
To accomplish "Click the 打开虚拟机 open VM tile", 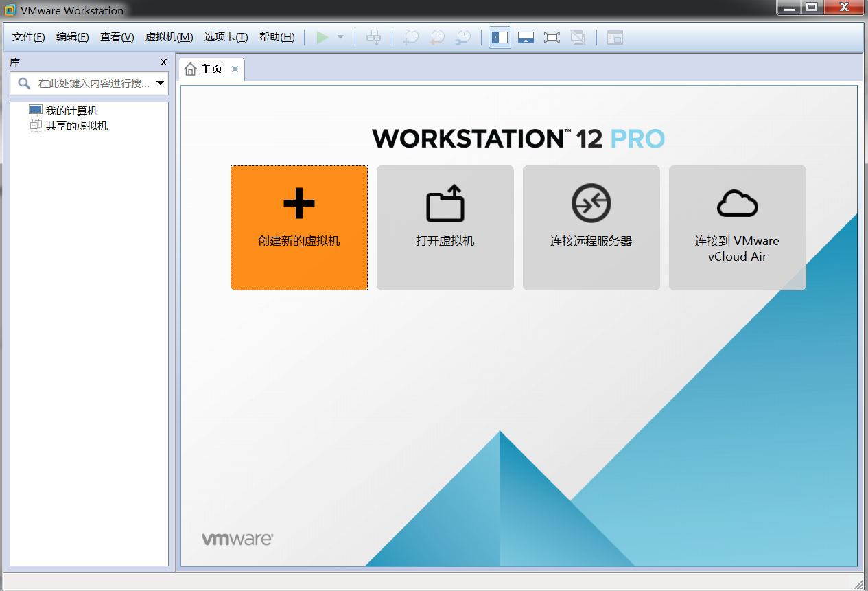I will 445,227.
